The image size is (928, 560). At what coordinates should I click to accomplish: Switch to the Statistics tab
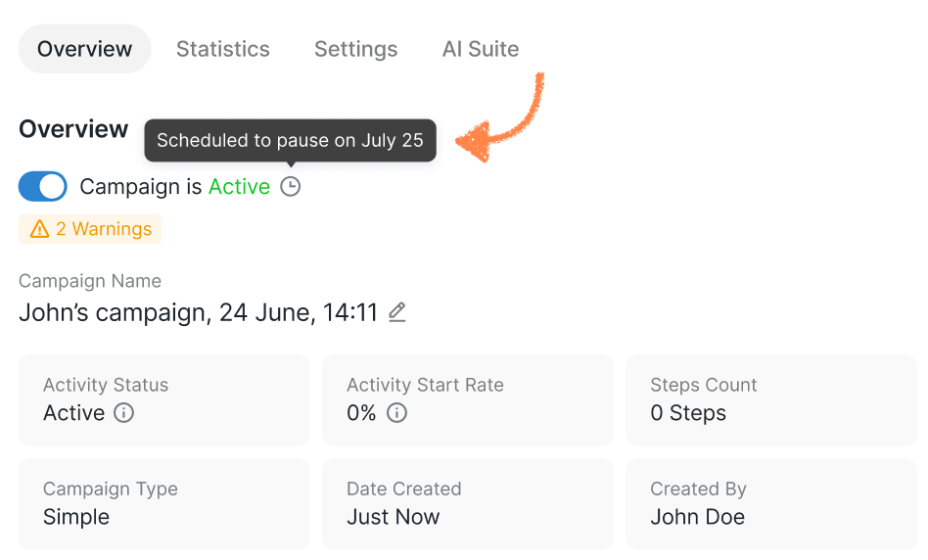223,49
